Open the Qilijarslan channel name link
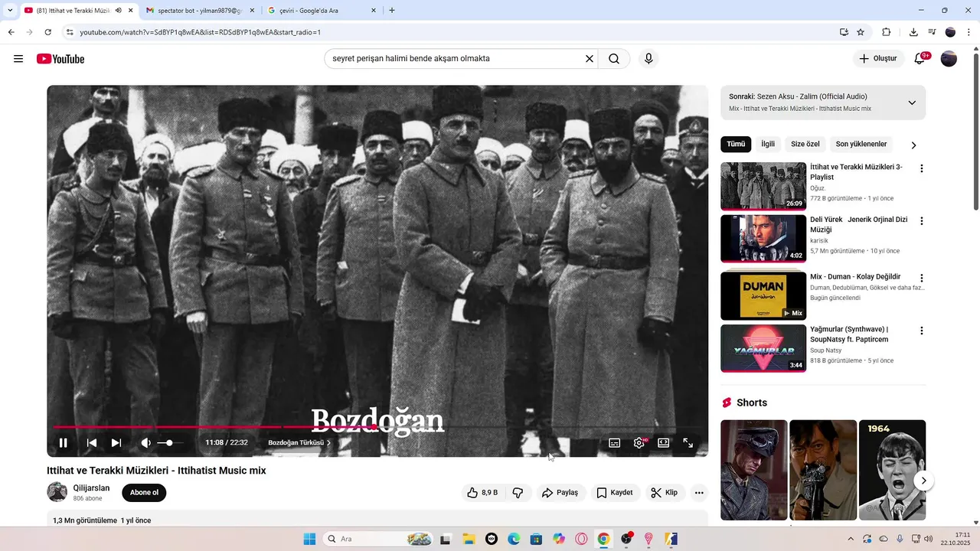Image resolution: width=980 pixels, height=551 pixels. [x=92, y=487]
